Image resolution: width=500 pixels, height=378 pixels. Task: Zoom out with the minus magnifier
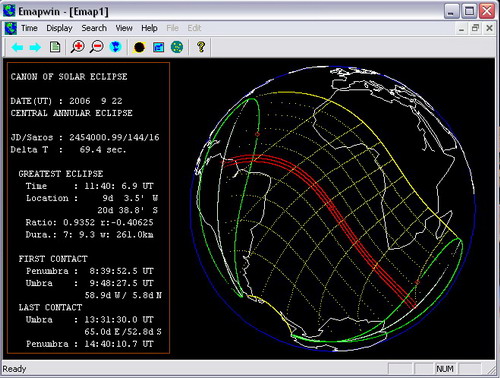pos(97,47)
